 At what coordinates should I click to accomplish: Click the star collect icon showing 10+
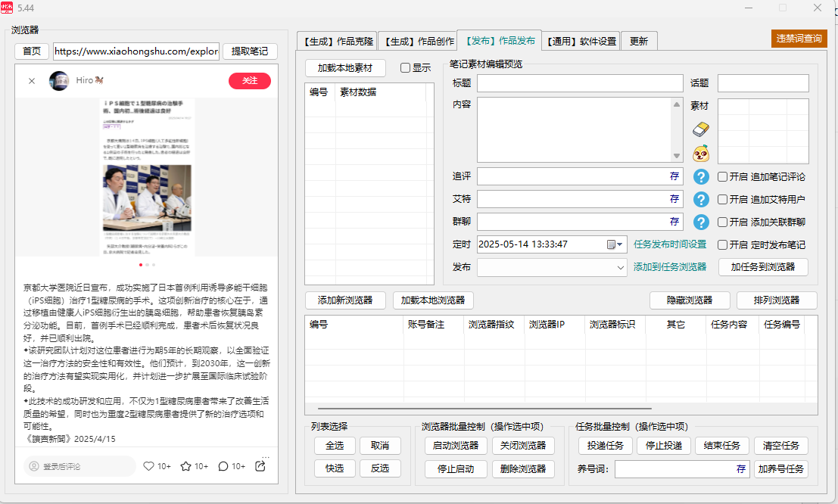click(186, 467)
